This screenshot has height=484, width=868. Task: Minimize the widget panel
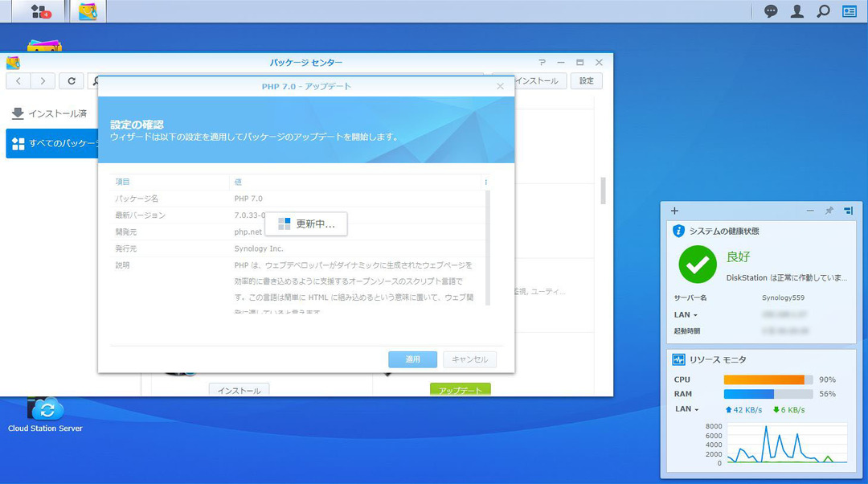[810, 211]
